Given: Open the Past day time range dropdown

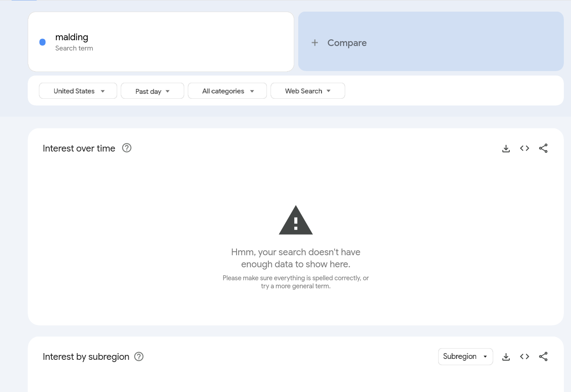Looking at the screenshot, I should [152, 91].
